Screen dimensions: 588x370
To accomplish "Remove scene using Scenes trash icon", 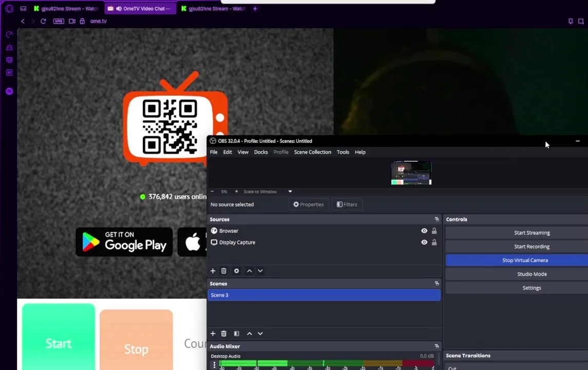I will click(224, 334).
